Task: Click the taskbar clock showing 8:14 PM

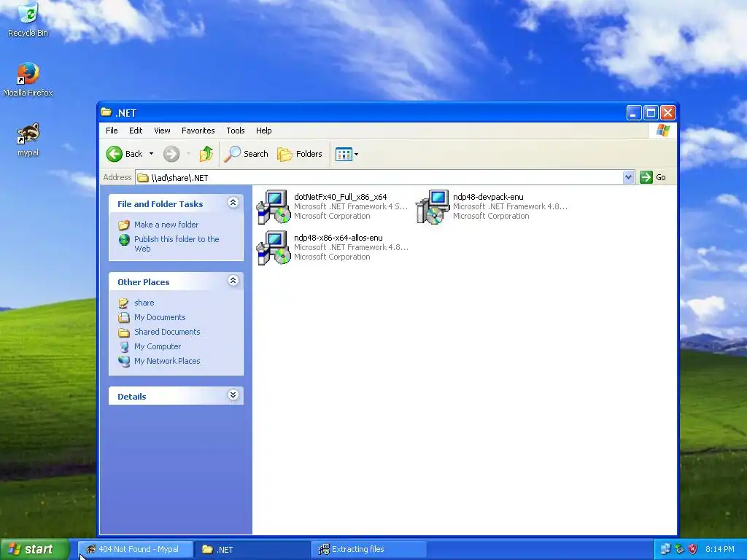Action: tap(719, 549)
